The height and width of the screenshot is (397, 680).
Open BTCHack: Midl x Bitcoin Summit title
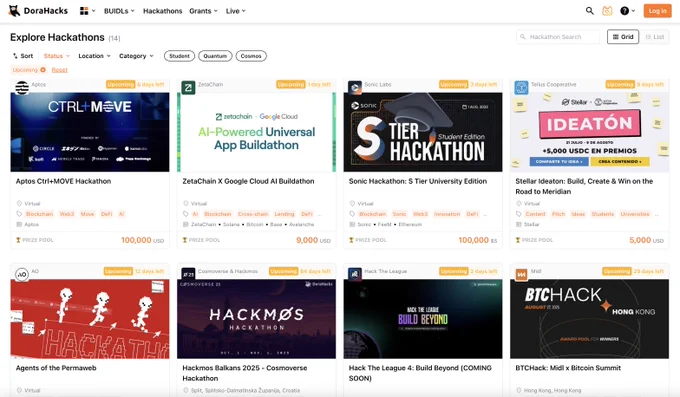(x=568, y=368)
